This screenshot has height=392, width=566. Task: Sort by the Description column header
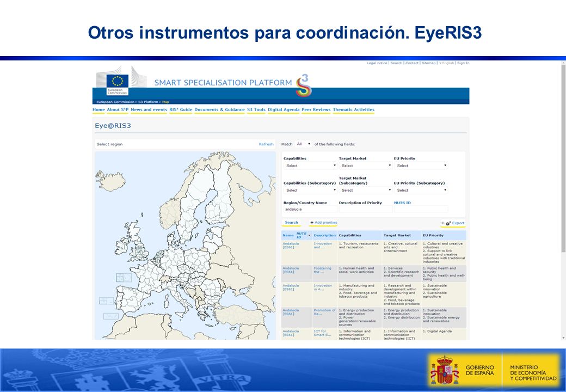(324, 236)
